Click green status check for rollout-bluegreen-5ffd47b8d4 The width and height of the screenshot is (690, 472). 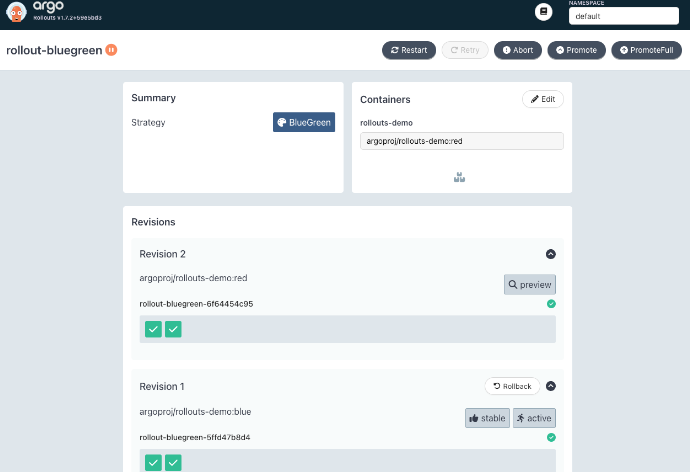pos(551,437)
